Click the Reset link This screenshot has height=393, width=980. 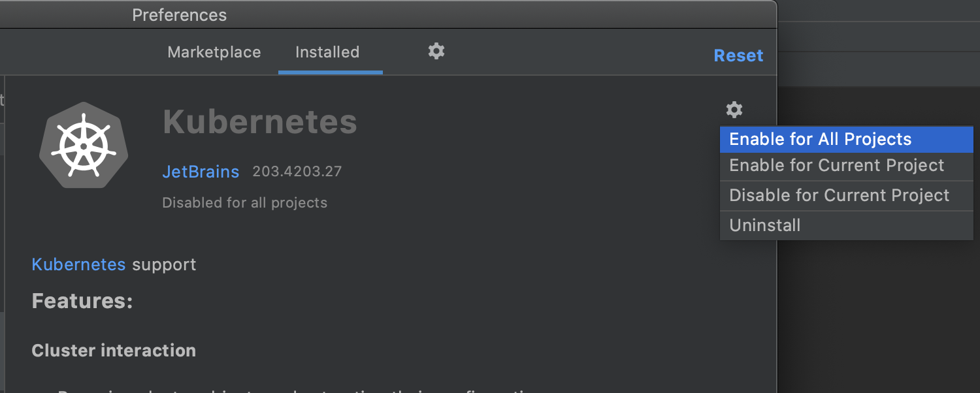pos(738,55)
